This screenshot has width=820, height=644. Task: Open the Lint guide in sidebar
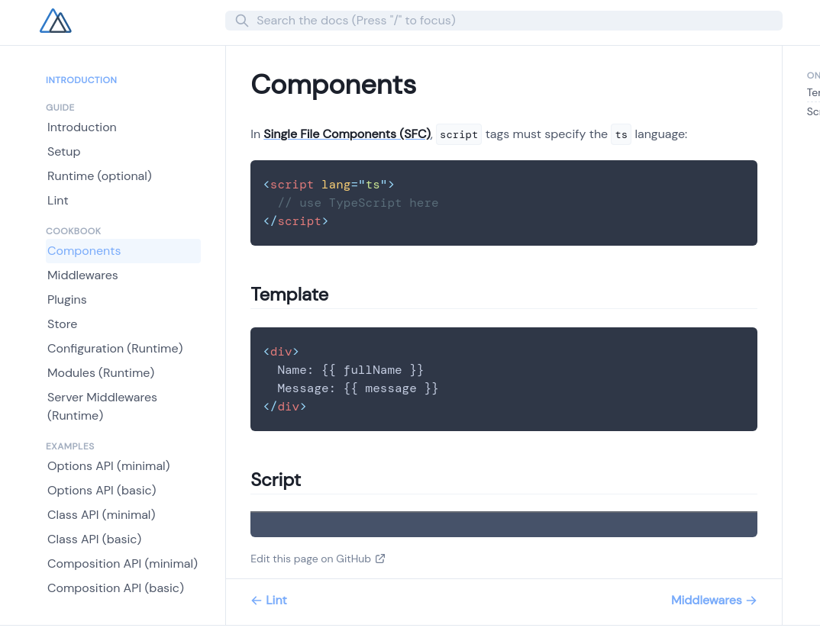pos(57,201)
